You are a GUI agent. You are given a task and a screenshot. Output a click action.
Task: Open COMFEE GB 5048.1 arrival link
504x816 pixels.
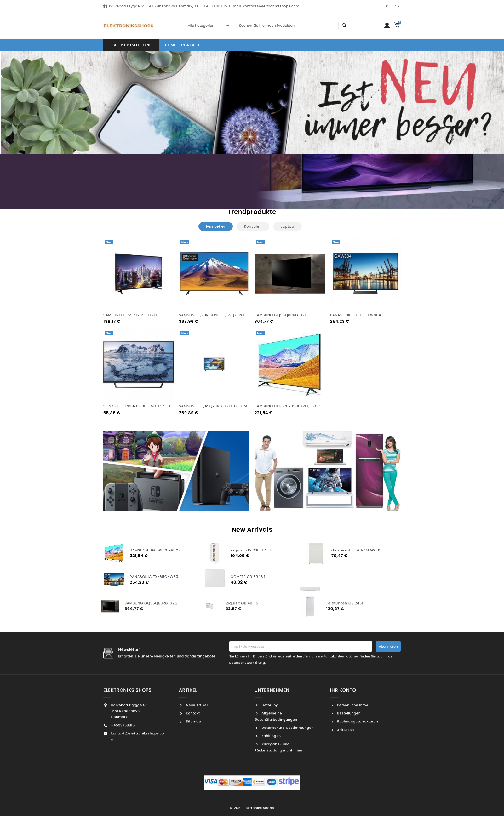(x=248, y=577)
